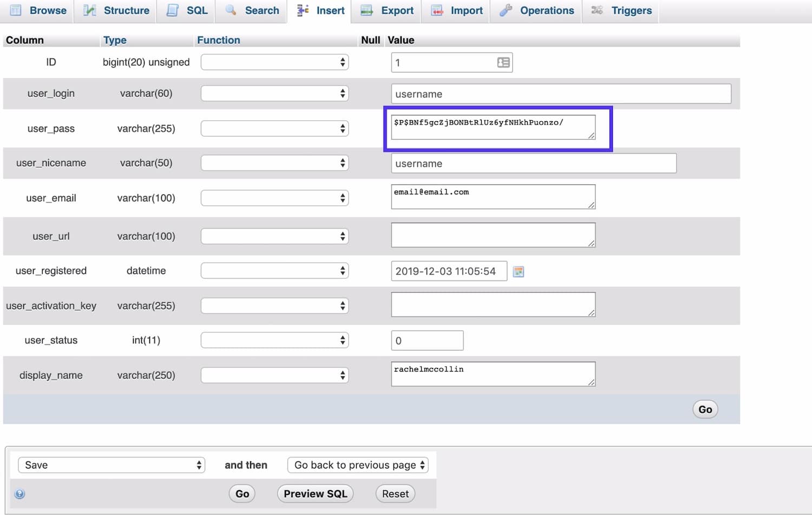
Task: Select the Export icon
Action: click(x=367, y=10)
